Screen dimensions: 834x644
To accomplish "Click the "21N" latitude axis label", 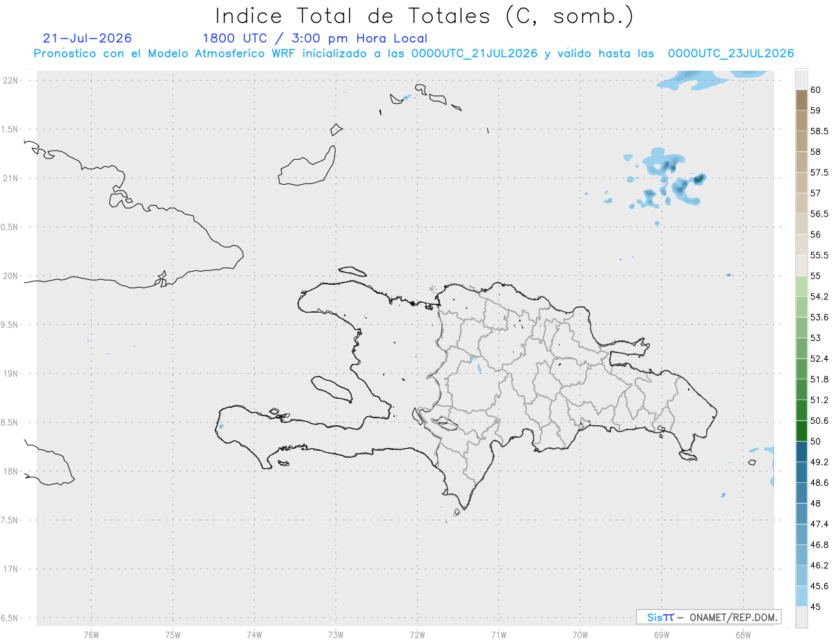I will coord(10,179).
